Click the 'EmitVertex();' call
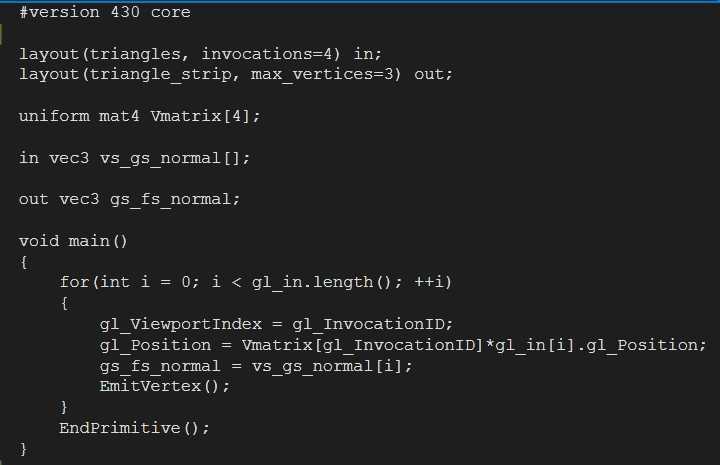The height and width of the screenshot is (465, 720). [164, 386]
